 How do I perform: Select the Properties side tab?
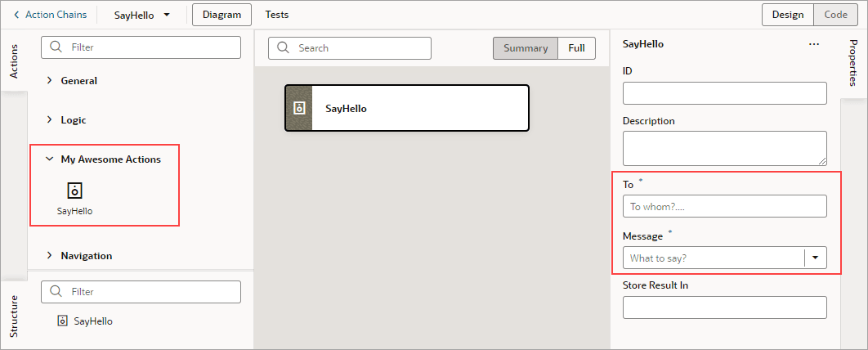(852, 63)
